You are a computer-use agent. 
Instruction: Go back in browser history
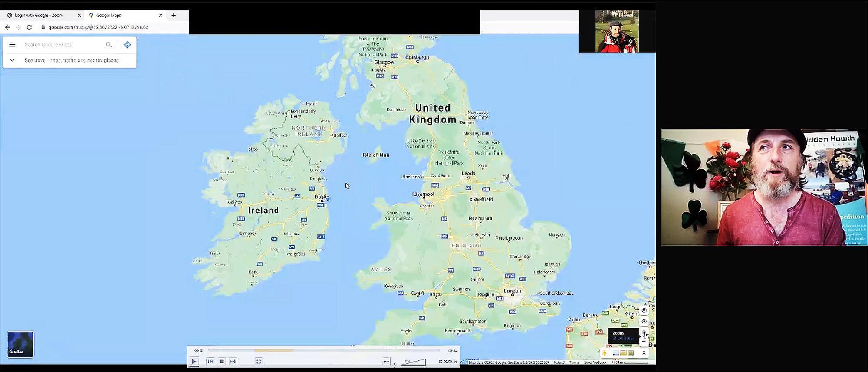(7, 27)
